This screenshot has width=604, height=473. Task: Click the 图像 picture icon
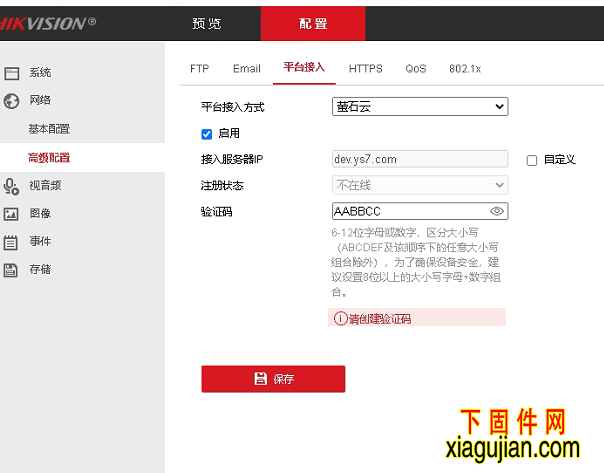point(11,214)
